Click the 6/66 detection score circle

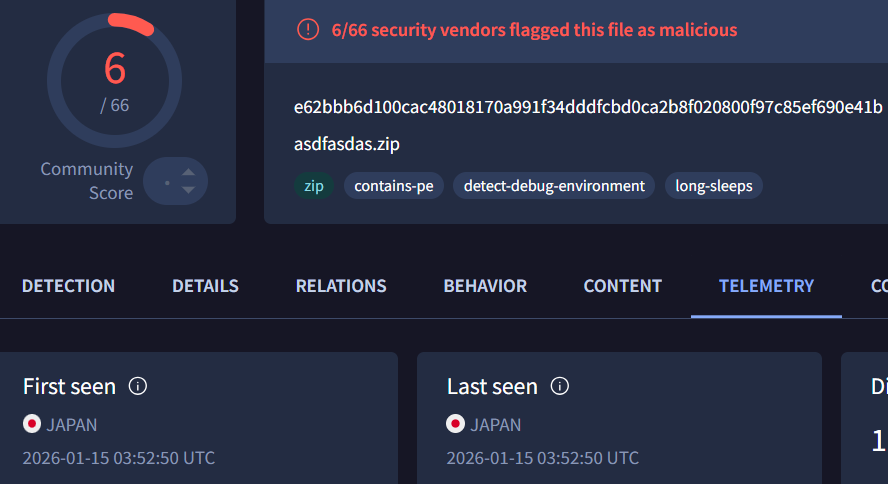point(115,78)
